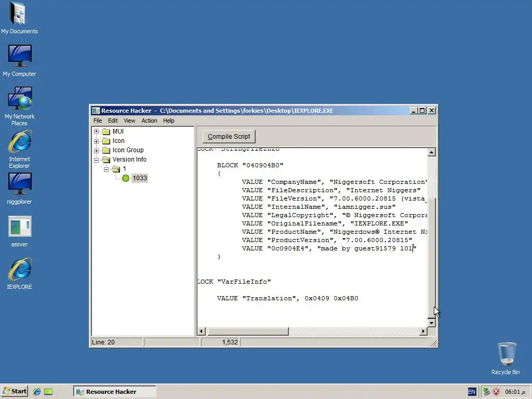Viewport: 532px width, 399px height.
Task: Select the assver desktop icon
Action: coord(19,231)
